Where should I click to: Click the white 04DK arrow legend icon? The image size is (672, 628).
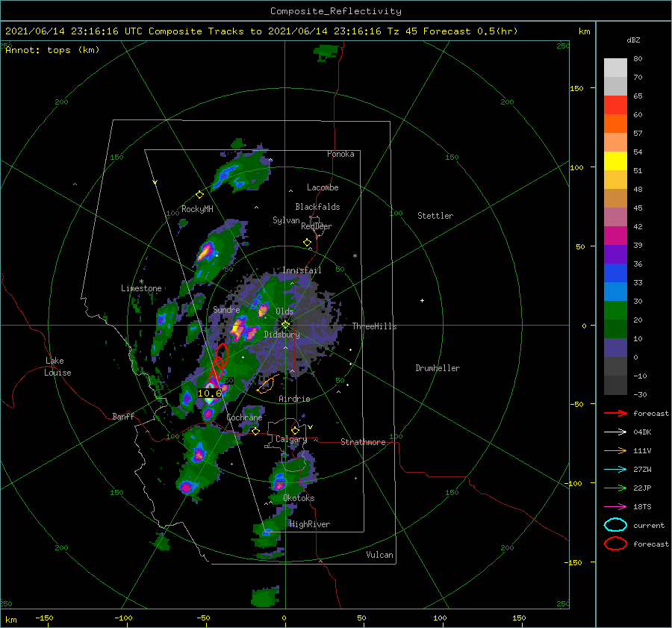(615, 432)
